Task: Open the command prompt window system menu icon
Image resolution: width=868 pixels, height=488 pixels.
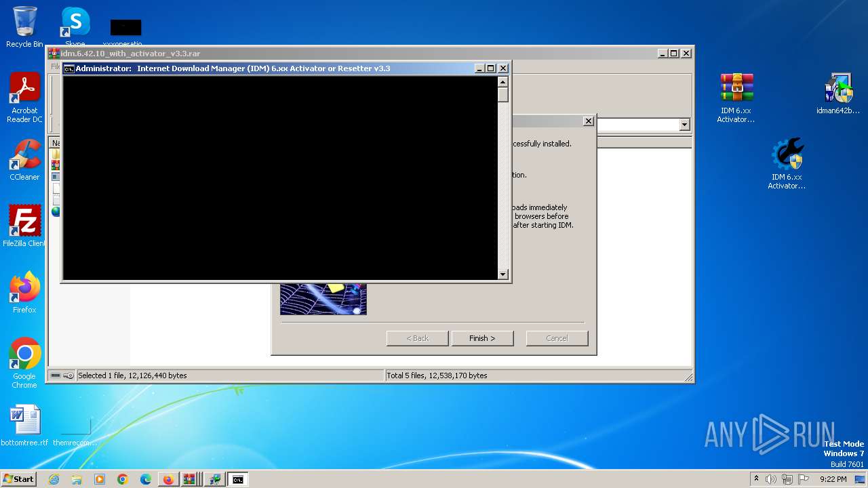Action: point(68,68)
